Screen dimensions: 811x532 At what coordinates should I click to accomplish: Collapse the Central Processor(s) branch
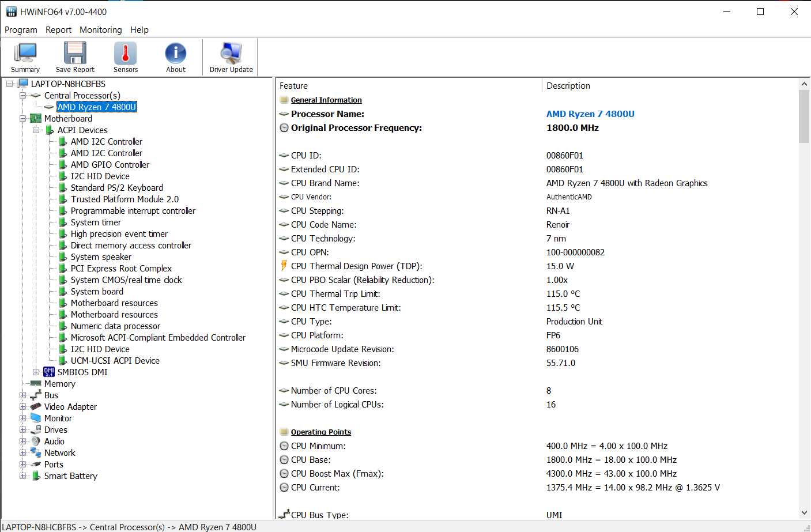click(22, 96)
